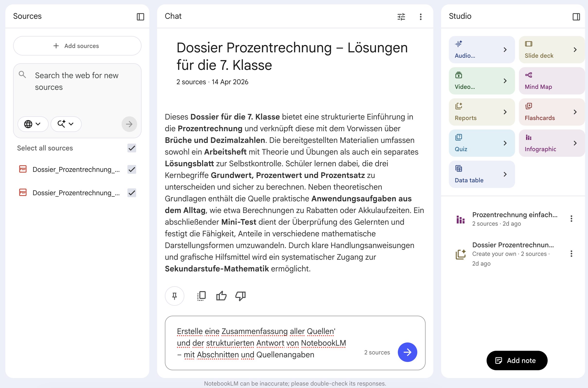Expand the web source type dropdown
Image resolution: width=588 pixels, height=388 pixels.
33,124
